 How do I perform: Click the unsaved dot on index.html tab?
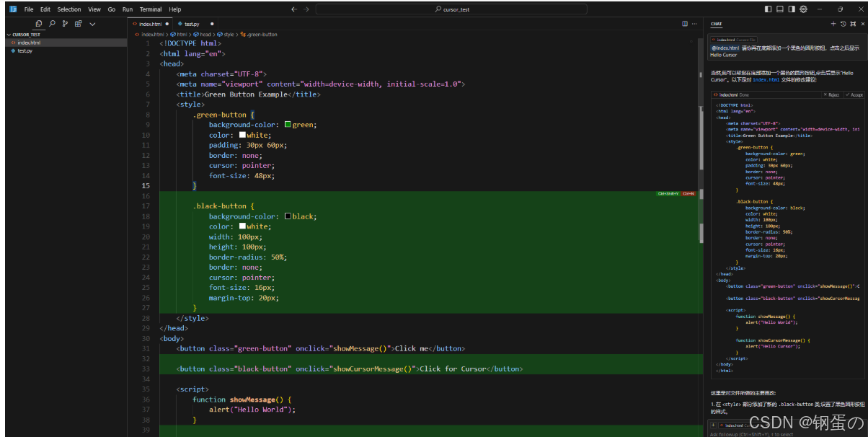coord(167,24)
